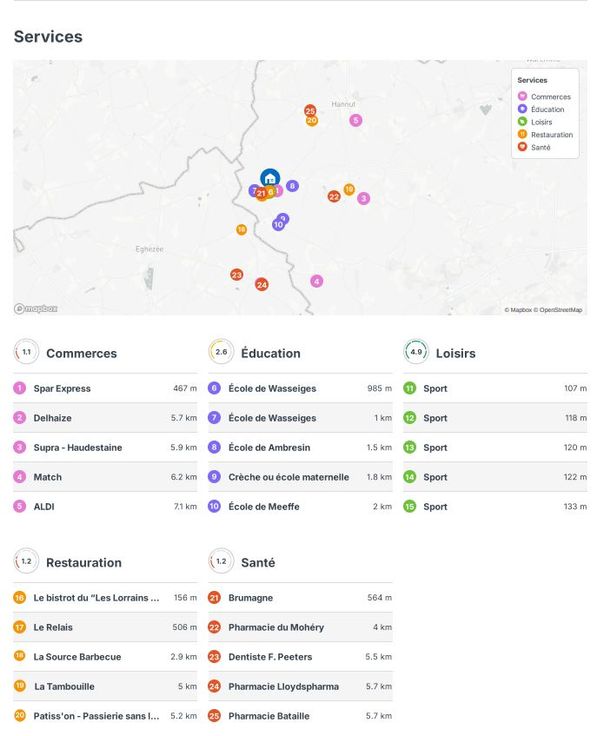Toggle Commerces in the map legend
Image resolution: width=604 pixels, height=736 pixels.
coord(545,97)
